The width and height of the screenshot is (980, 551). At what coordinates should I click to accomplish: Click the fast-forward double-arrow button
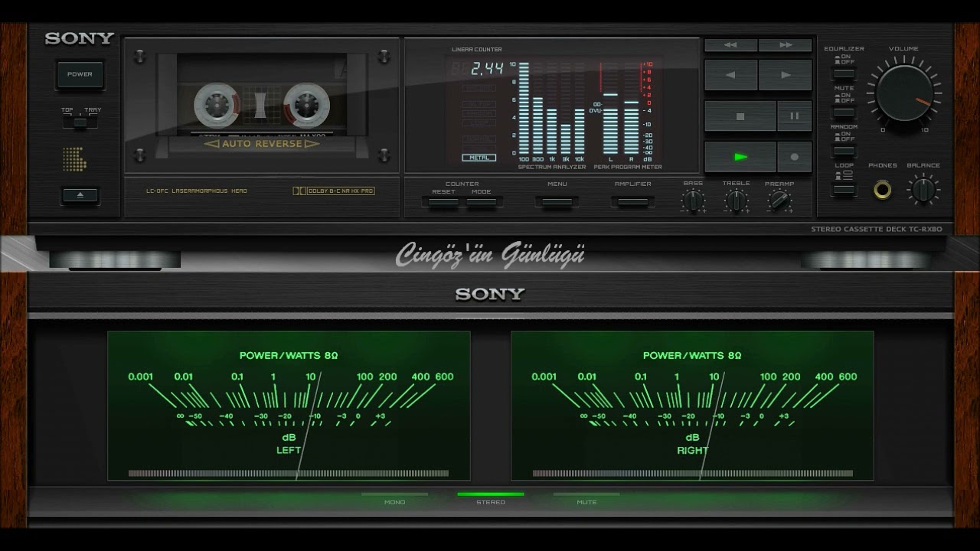pos(786,45)
